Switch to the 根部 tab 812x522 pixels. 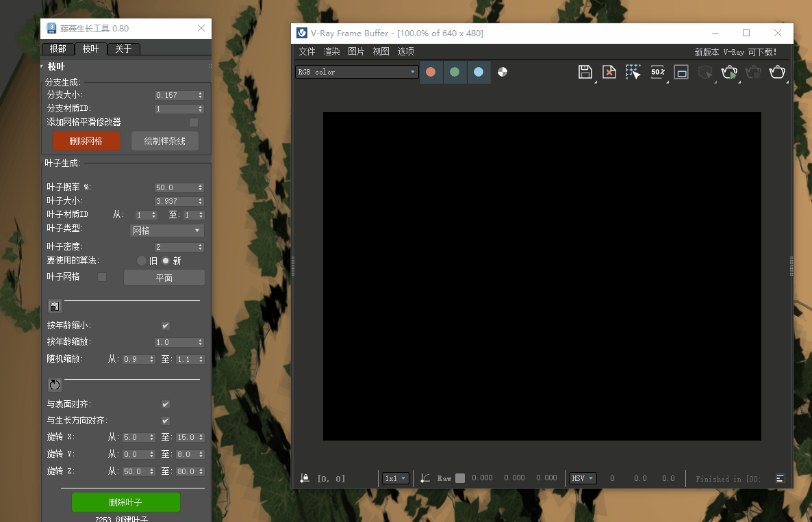[x=58, y=49]
